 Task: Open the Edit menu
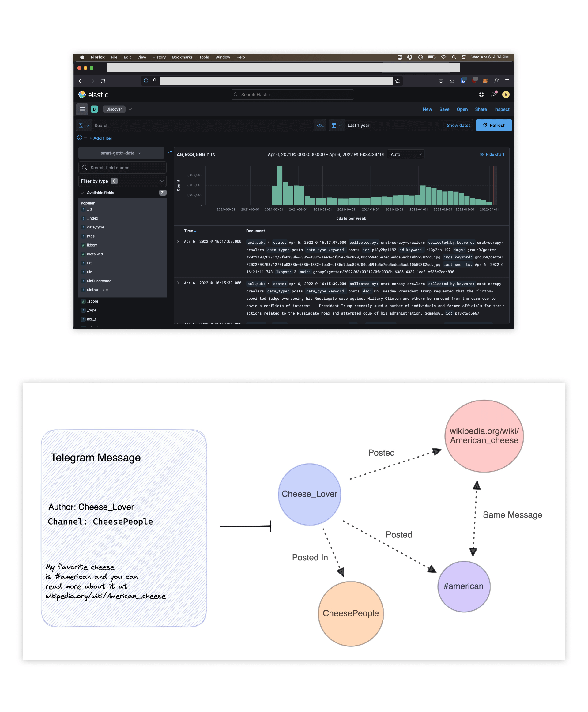[127, 57]
